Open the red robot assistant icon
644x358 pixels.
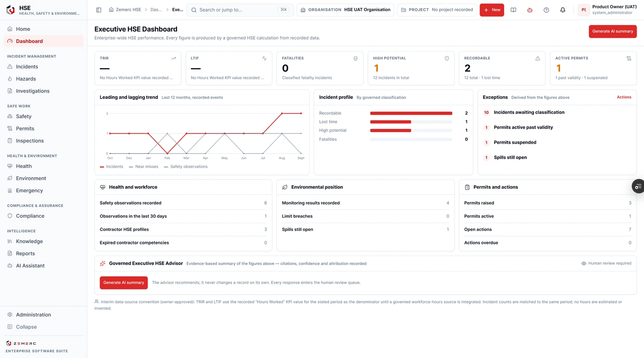pyautogui.click(x=530, y=10)
